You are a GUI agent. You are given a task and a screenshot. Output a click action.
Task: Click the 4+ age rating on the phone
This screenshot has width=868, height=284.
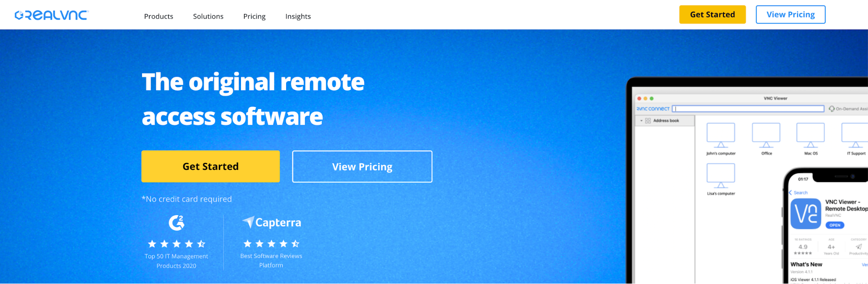click(831, 247)
